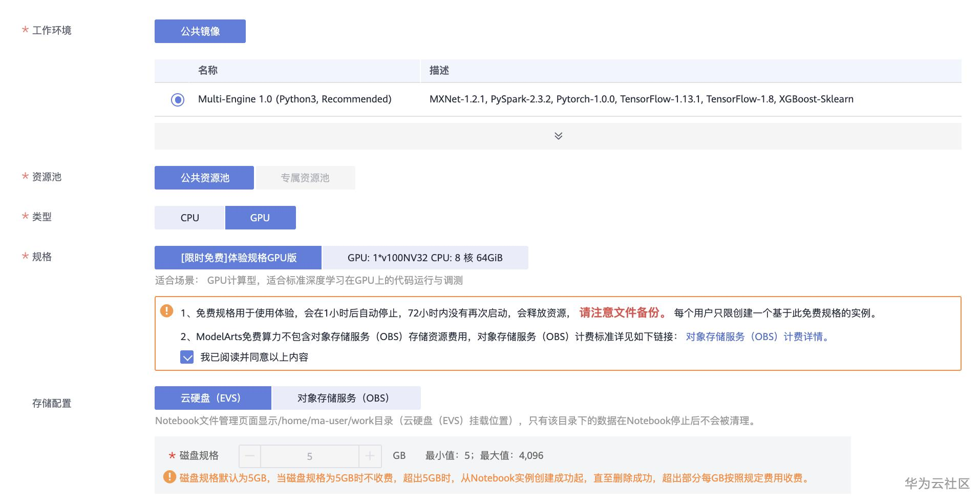Select 云硬盘（EVS）storage option
The width and height of the screenshot is (980, 504).
click(212, 397)
